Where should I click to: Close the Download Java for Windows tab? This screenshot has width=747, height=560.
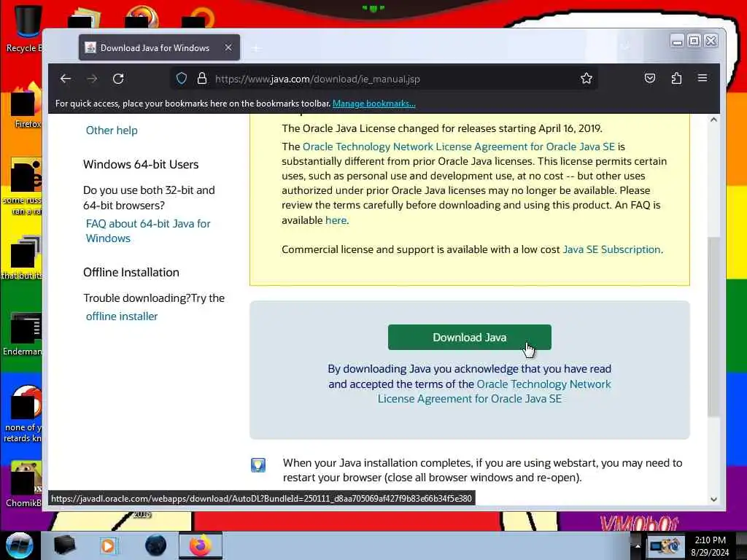228,47
